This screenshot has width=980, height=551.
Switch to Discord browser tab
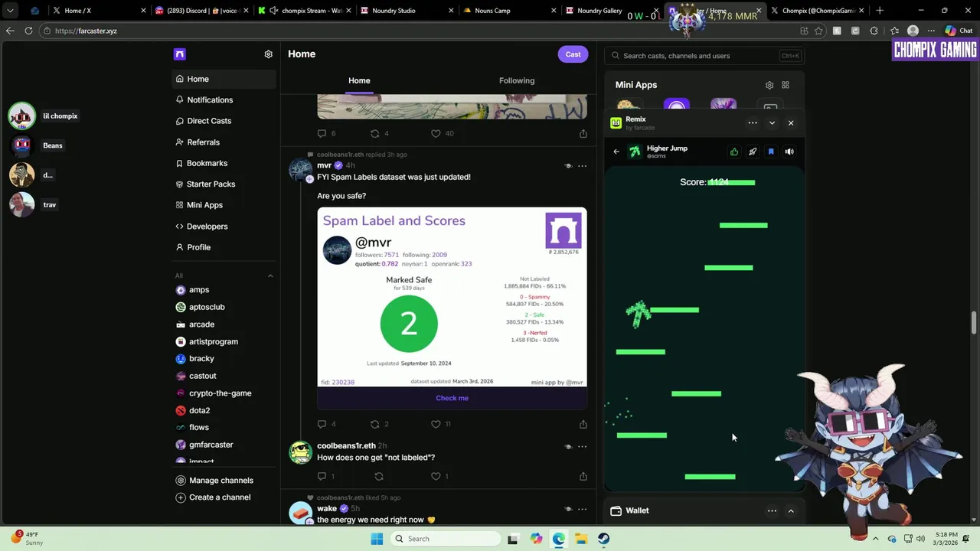tap(201, 11)
